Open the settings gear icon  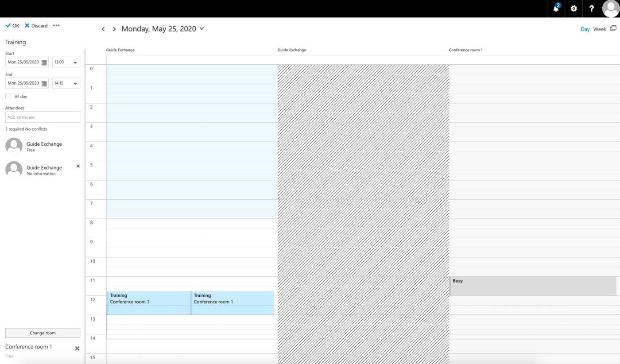pos(573,8)
